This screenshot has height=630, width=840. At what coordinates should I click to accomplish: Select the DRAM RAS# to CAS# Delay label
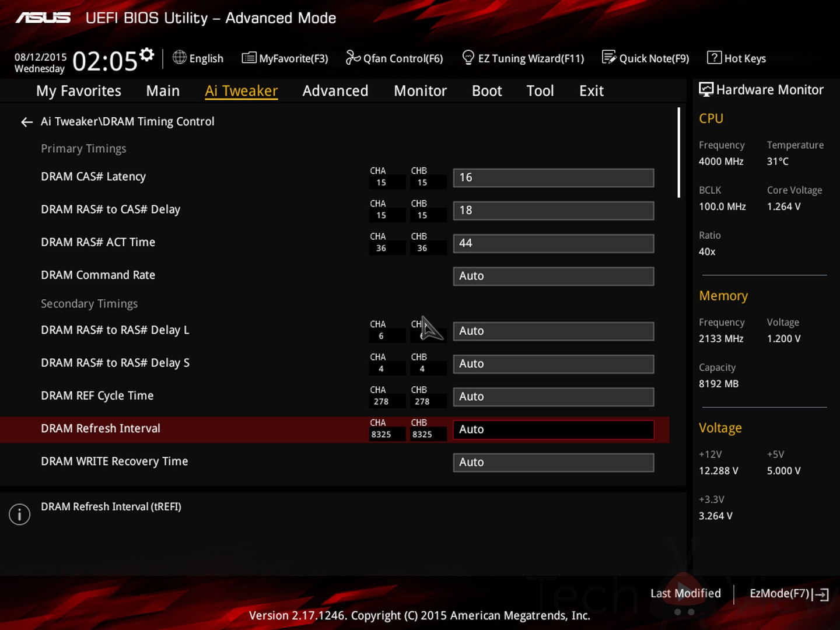click(x=110, y=209)
